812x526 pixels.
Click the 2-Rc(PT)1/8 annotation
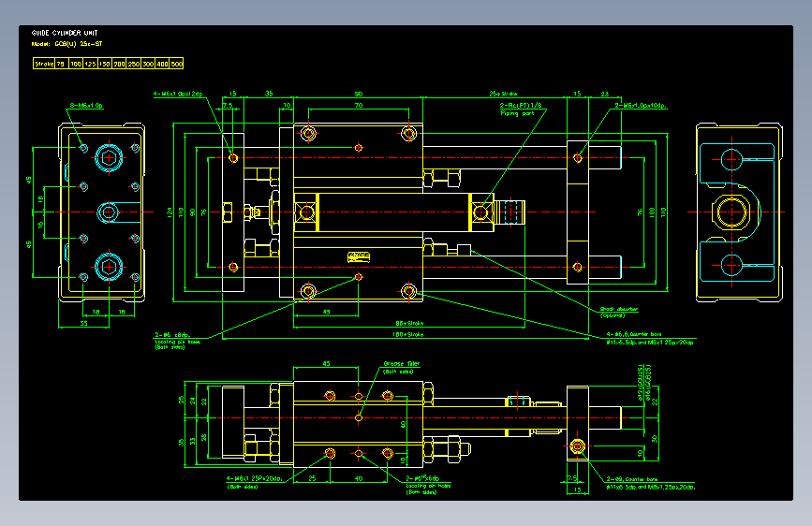[x=521, y=105]
